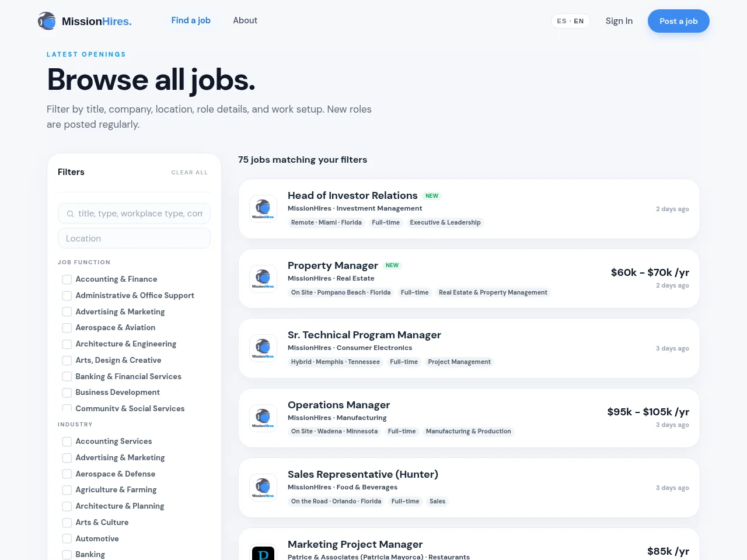Enable the Aerospace & Aviation checkbox
This screenshot has height=560, width=747.
[x=67, y=328]
